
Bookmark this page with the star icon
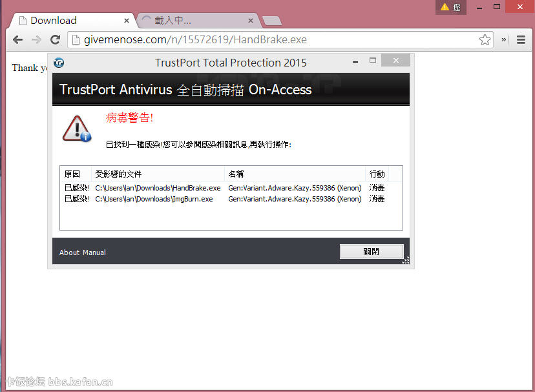[485, 40]
